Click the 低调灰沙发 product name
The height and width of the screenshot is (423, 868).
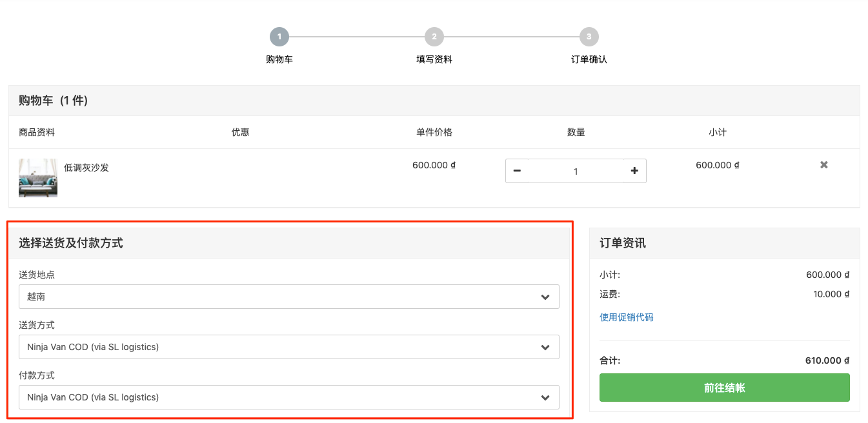(86, 168)
